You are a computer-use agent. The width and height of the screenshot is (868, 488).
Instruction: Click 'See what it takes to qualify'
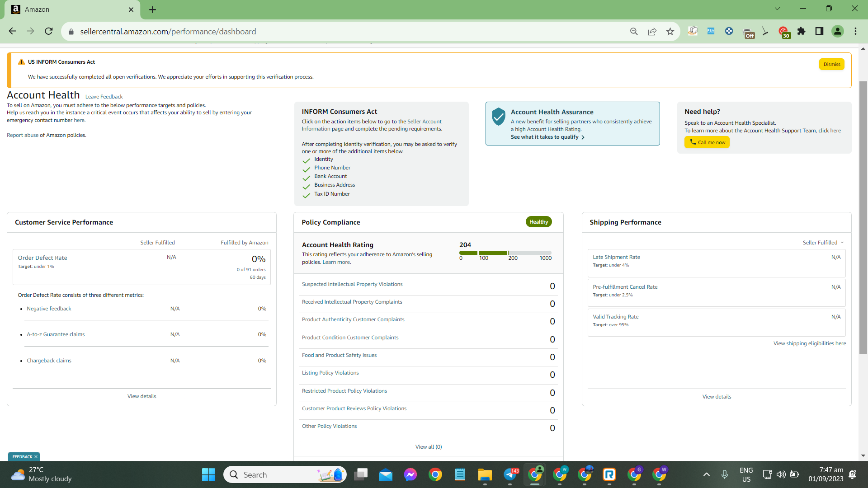[547, 137]
